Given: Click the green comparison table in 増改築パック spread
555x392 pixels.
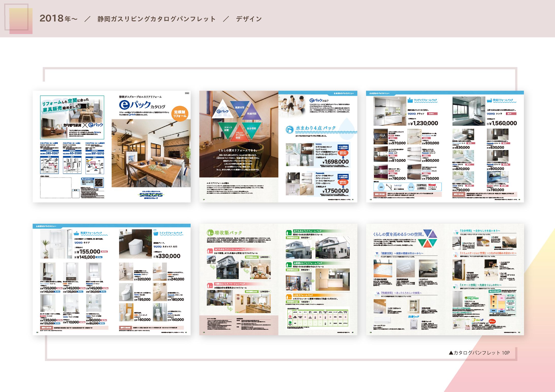Looking at the screenshot, I should click(318, 317).
